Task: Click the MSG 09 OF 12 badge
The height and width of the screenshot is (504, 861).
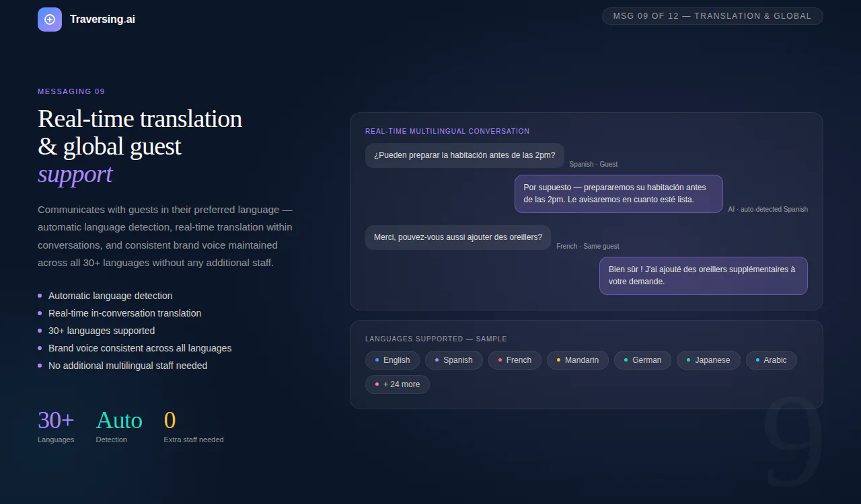Action: click(x=712, y=16)
